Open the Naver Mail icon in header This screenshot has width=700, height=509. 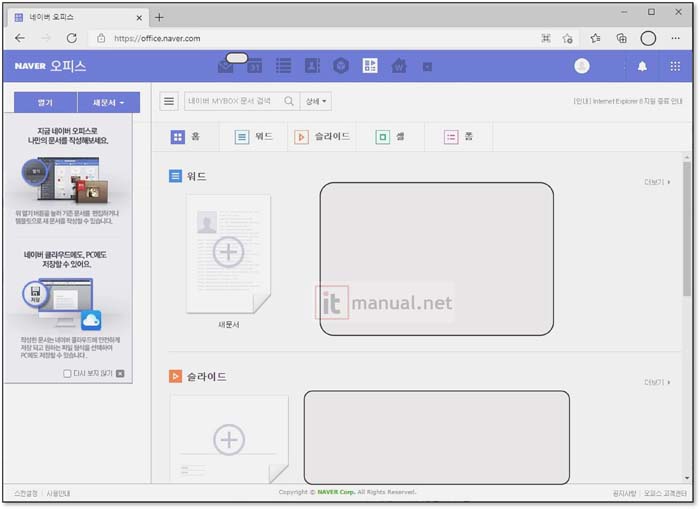pyautogui.click(x=226, y=67)
